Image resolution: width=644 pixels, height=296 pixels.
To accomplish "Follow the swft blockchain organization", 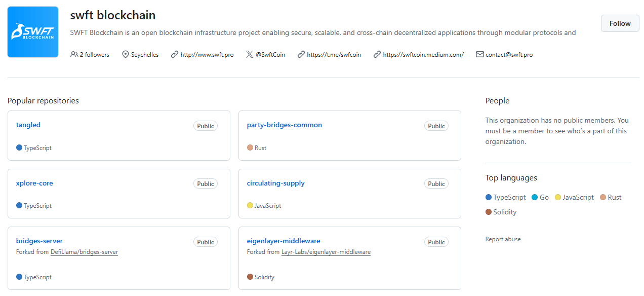I will pos(620,23).
